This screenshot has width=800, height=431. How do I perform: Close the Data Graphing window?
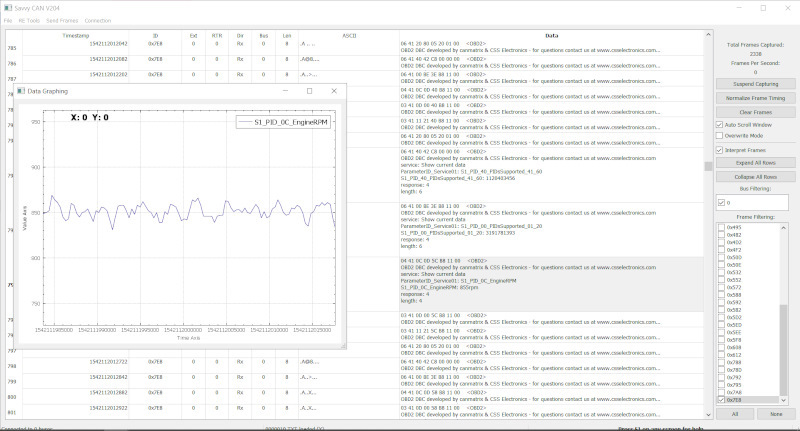334,91
